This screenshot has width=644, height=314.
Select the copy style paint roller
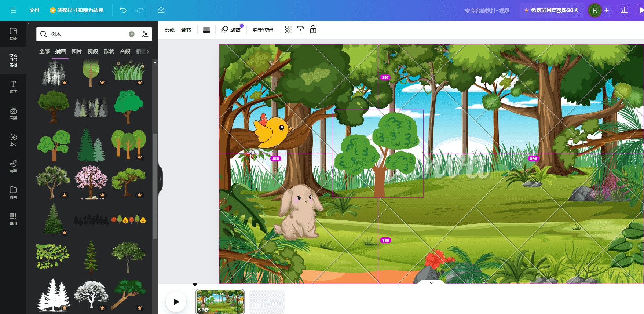click(x=301, y=30)
